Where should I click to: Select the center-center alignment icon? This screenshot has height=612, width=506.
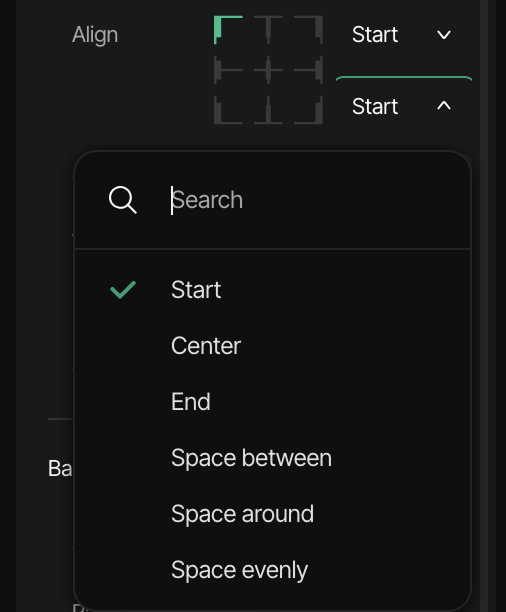(x=268, y=70)
